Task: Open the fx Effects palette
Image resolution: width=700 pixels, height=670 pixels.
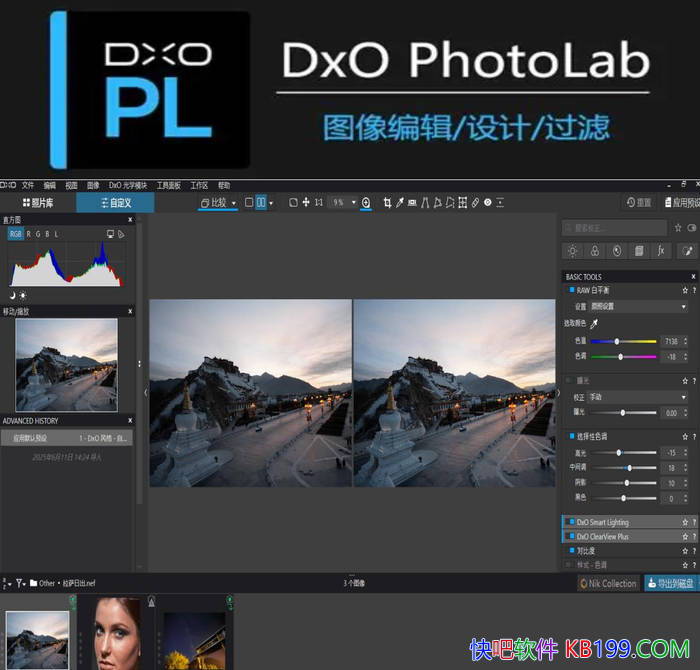Action: pyautogui.click(x=661, y=251)
